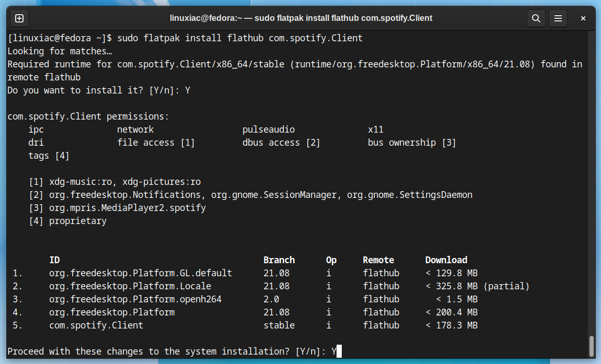Click the '2.0' branch value
Screen dimensions: 601x364
(x=271, y=299)
